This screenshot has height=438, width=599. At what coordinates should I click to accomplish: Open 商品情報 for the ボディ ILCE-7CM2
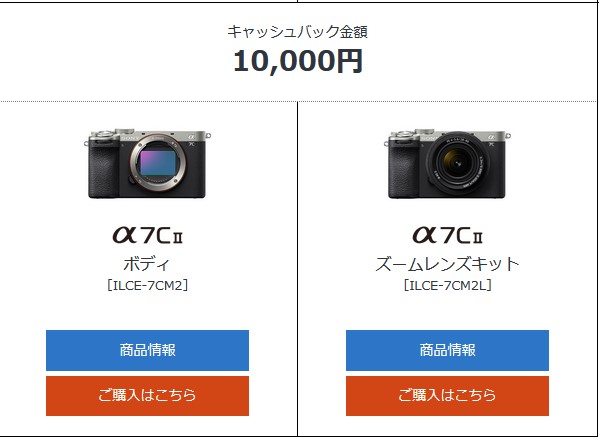point(147,350)
